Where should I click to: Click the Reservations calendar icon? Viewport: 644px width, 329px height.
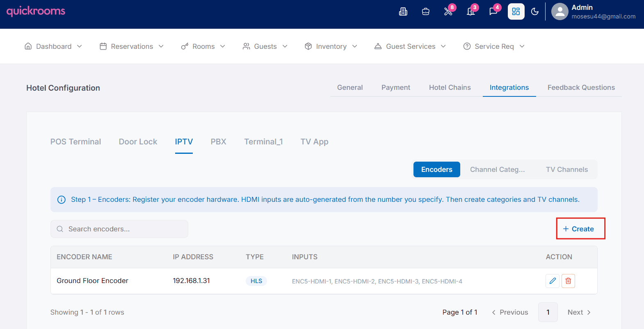click(103, 46)
